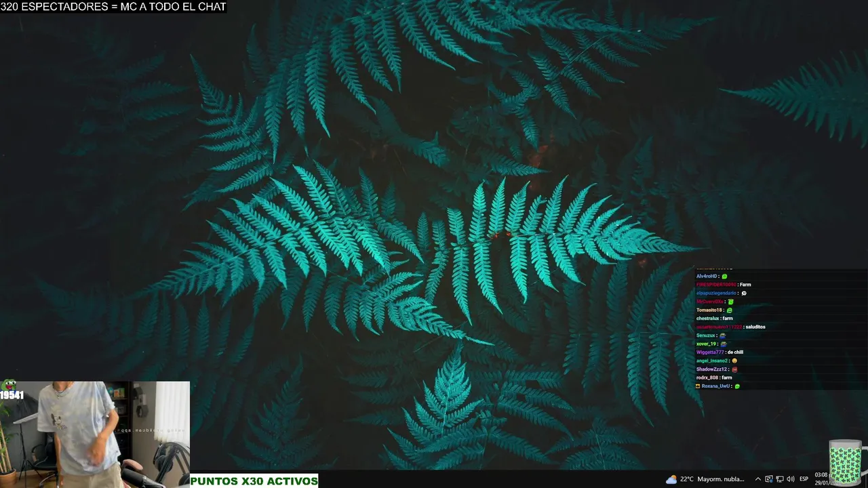Click the green emote in Tomasito18's message
The width and height of the screenshot is (868, 488).
729,310
